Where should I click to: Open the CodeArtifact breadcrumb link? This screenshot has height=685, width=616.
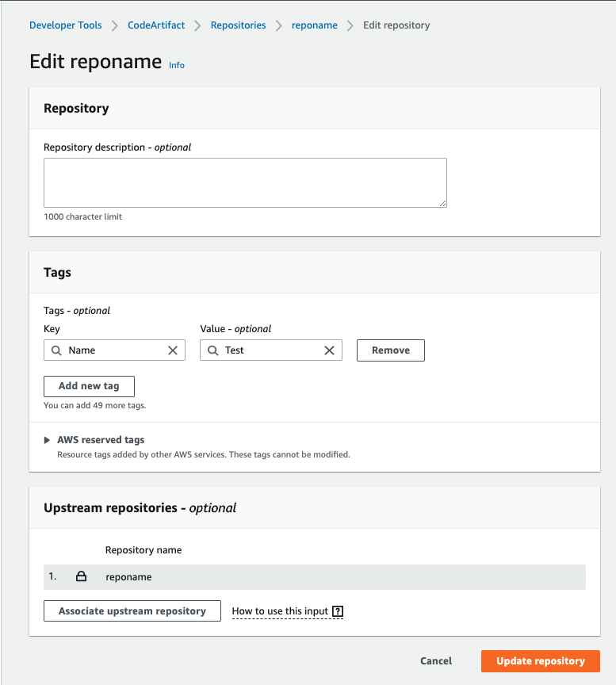click(155, 25)
